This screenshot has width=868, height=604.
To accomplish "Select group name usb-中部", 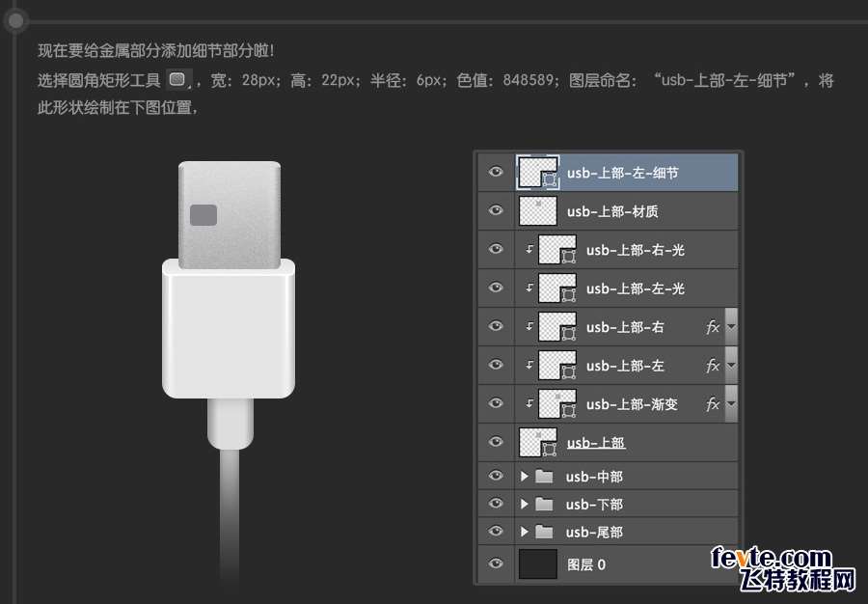I will tap(594, 477).
